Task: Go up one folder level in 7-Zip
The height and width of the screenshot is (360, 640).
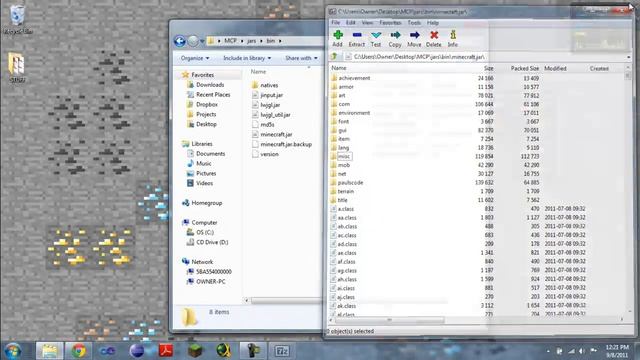Action: [334, 57]
